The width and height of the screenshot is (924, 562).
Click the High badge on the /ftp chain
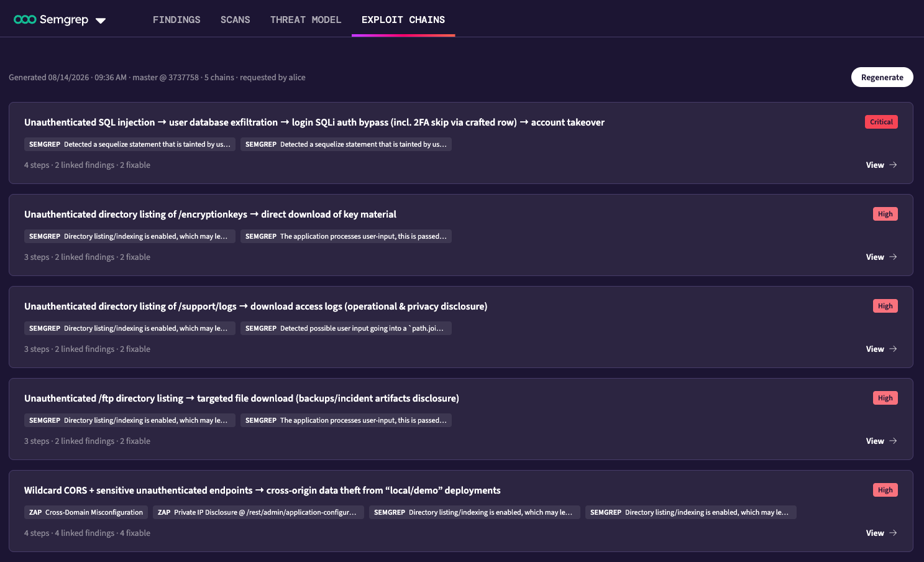click(x=885, y=398)
